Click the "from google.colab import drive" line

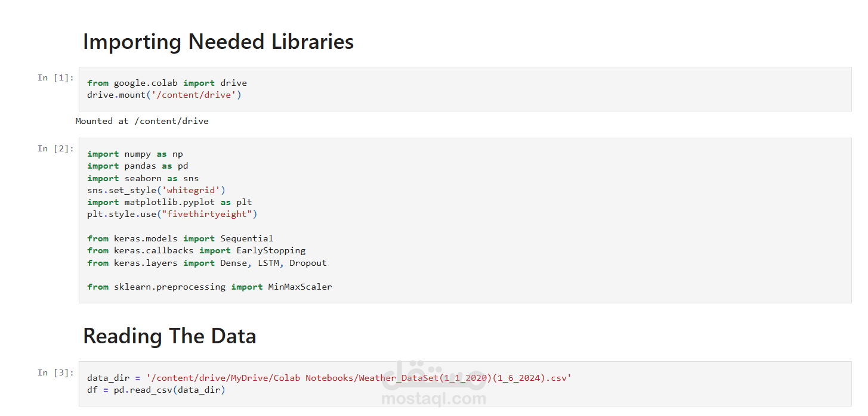pyautogui.click(x=166, y=83)
